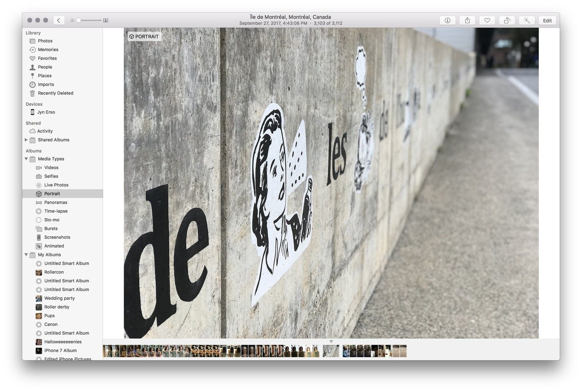
Task: Collapse the My Albums folder
Action: [26, 255]
